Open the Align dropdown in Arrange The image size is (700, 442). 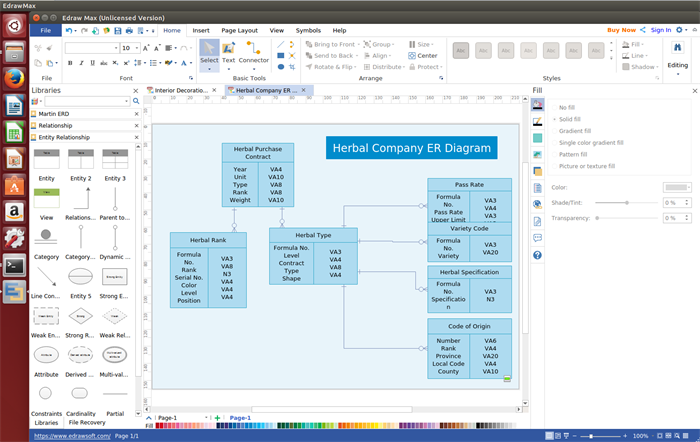point(382,56)
